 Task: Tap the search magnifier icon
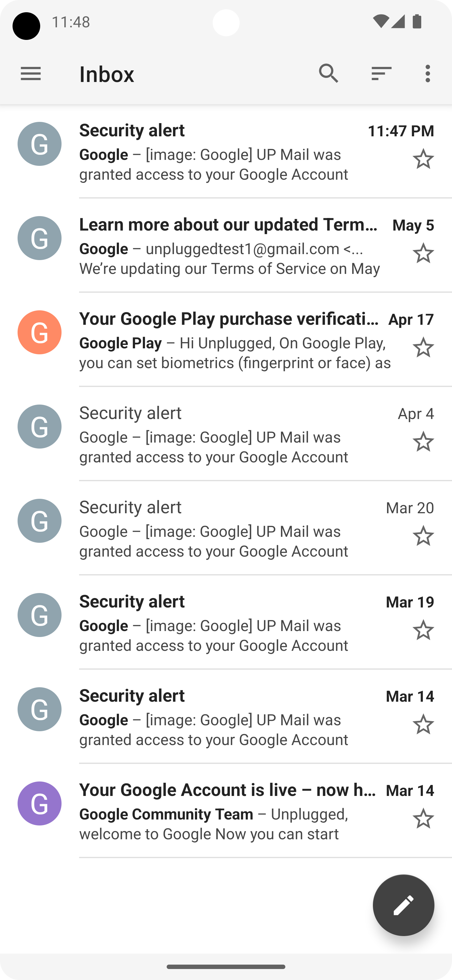(x=328, y=73)
